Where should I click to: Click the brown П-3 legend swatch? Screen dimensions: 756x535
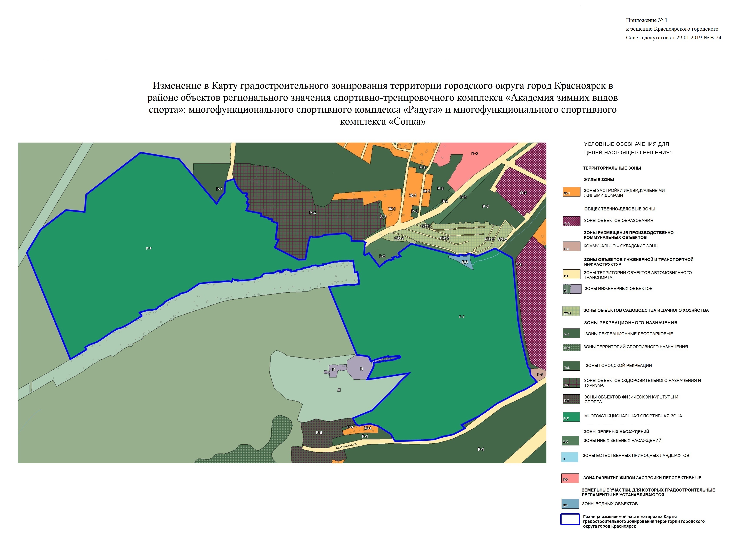(x=571, y=246)
